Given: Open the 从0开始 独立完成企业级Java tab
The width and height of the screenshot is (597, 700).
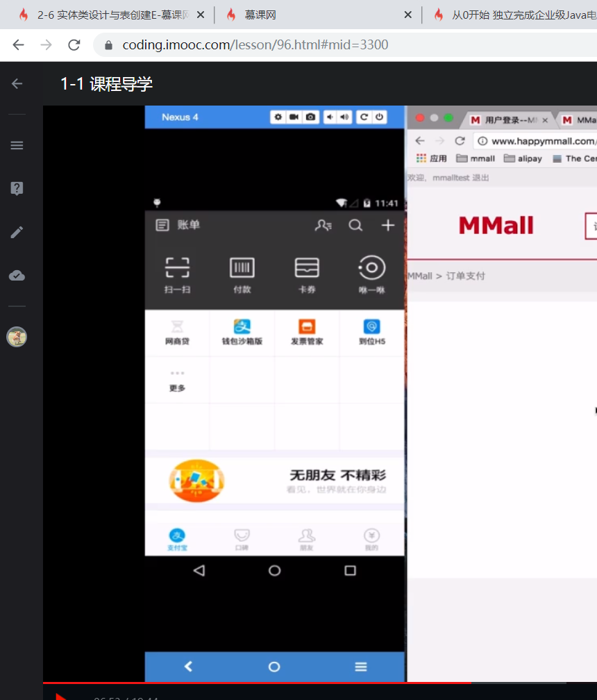Looking at the screenshot, I should pyautogui.click(x=515, y=15).
